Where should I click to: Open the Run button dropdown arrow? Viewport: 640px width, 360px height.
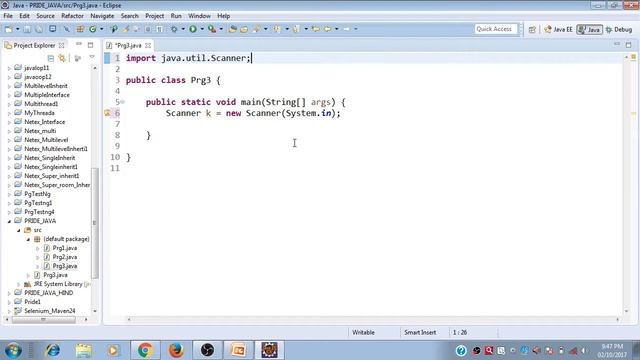(202, 29)
